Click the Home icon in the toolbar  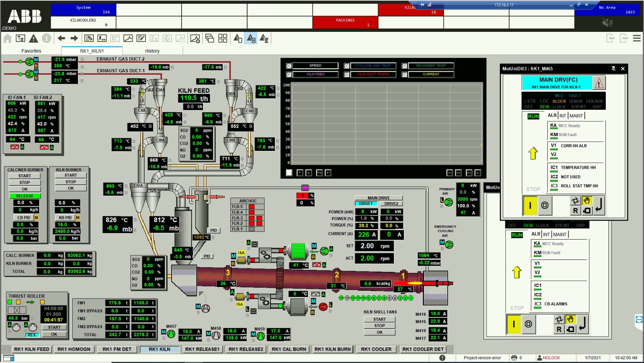coord(7,38)
